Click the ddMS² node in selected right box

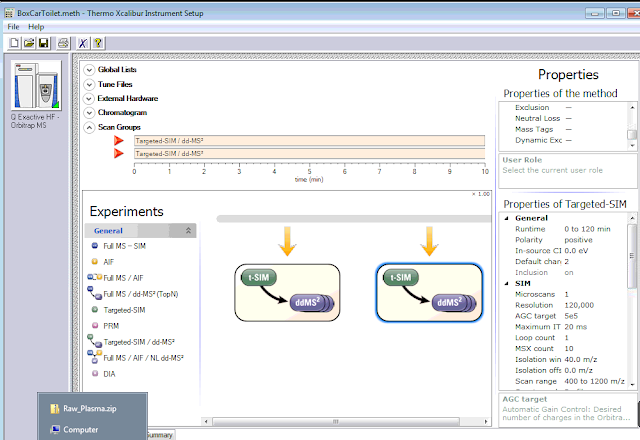(454, 303)
